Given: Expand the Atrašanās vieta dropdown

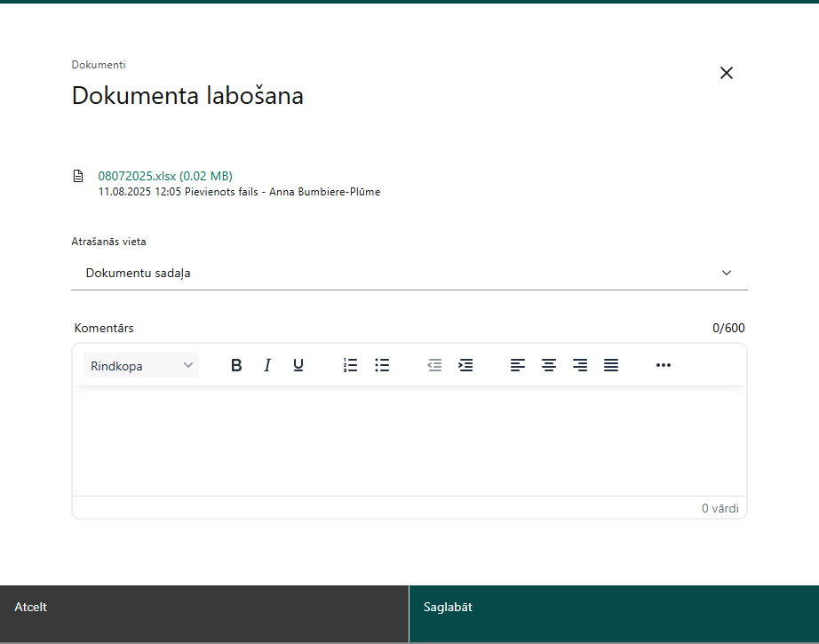Looking at the screenshot, I should (409, 274).
